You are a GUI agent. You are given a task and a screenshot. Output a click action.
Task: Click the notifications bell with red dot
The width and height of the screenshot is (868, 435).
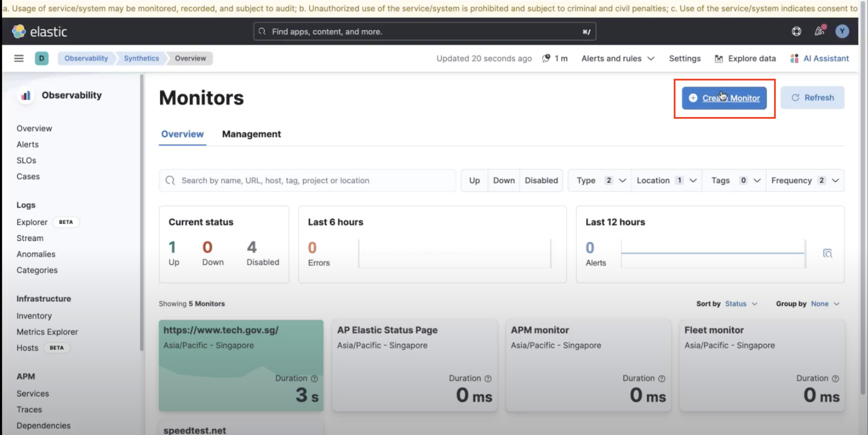point(820,31)
